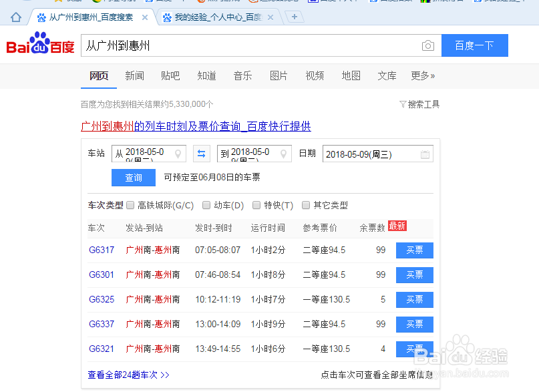Click location pin in destination station field

pos(284,154)
